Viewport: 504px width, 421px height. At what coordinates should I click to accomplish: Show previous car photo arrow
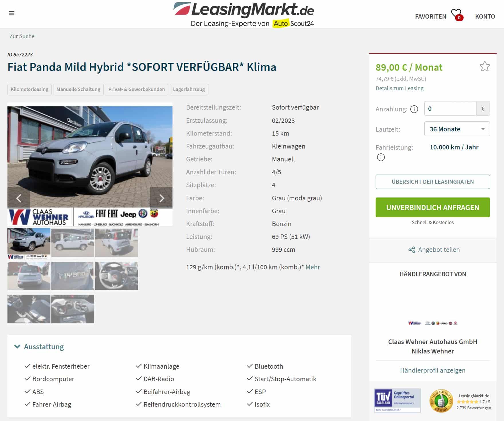coord(19,198)
